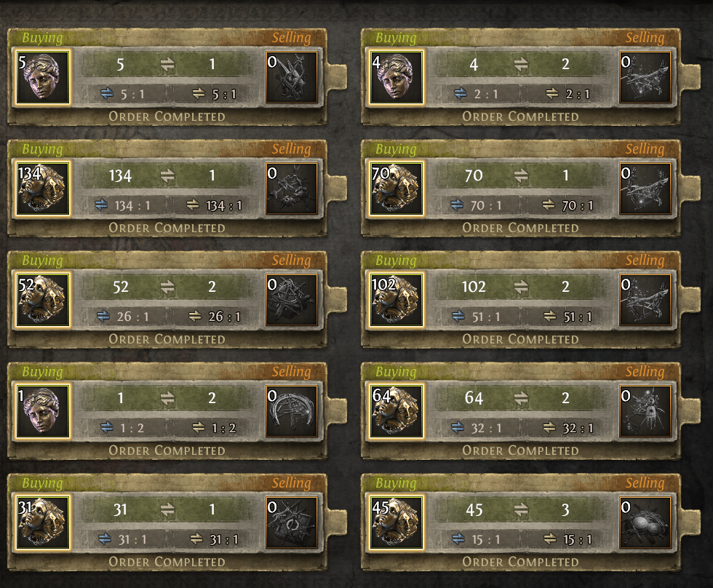Toggle the swap arrows between 52 and 2
Viewport: 713px width, 588px height.
point(168,287)
